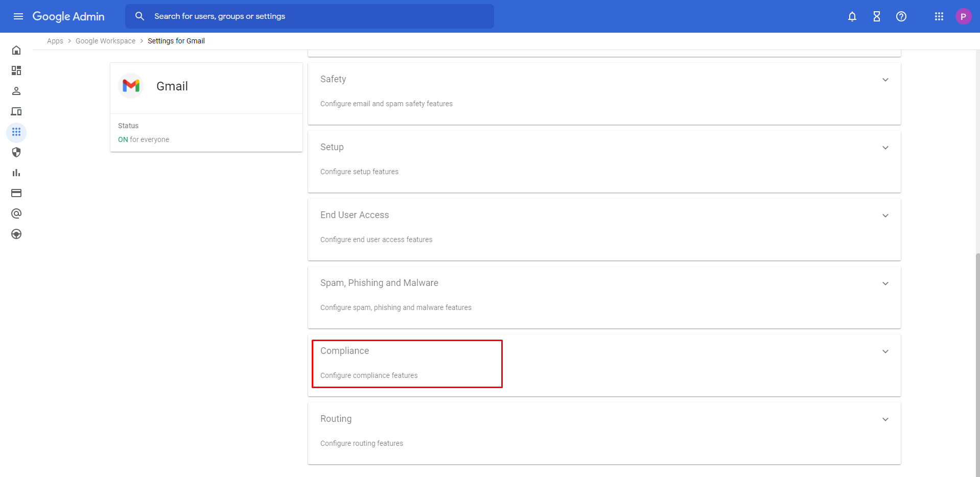Expand the Safety section chevron

[885, 80]
